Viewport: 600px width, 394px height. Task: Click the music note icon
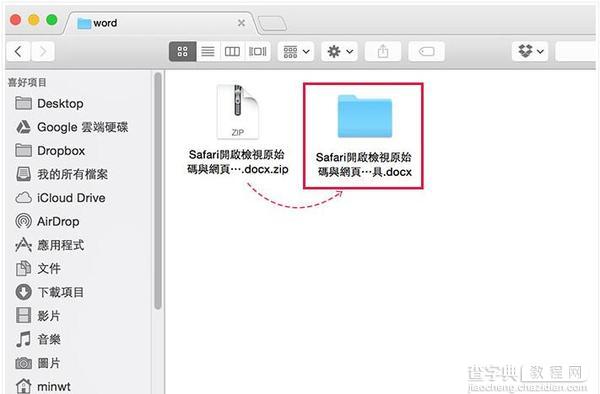[23, 339]
